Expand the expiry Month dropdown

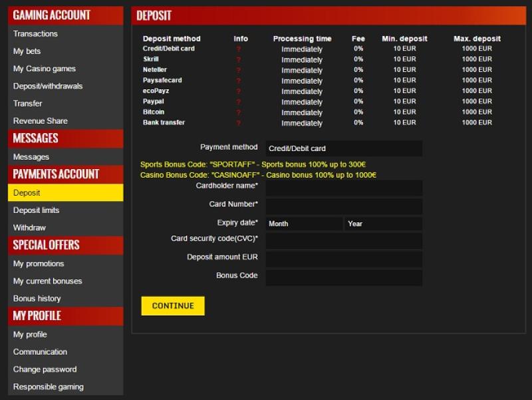[304, 224]
